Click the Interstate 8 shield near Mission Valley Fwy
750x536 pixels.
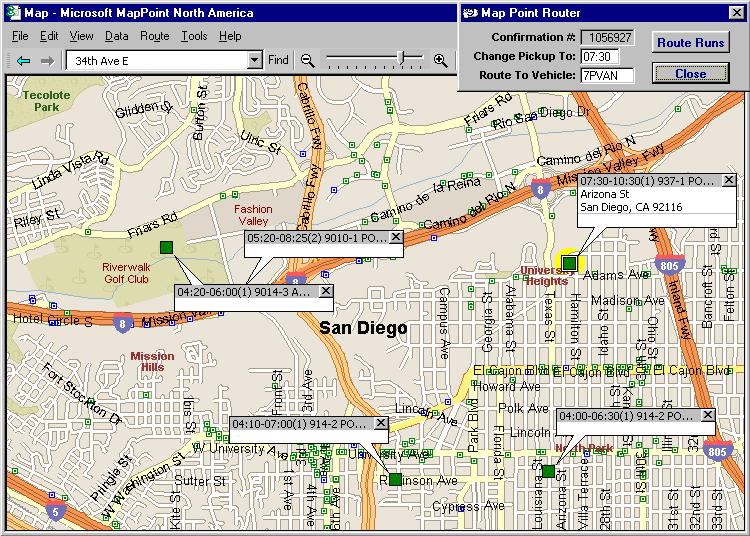[540, 189]
